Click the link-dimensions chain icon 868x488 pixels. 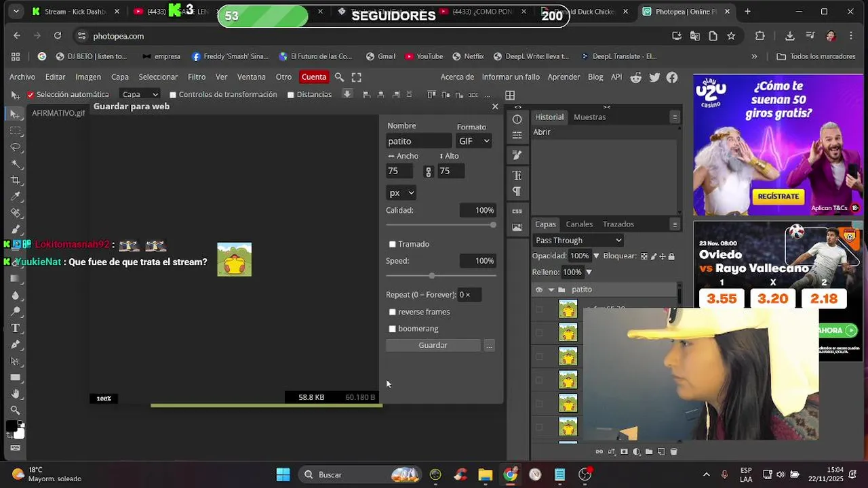(428, 172)
